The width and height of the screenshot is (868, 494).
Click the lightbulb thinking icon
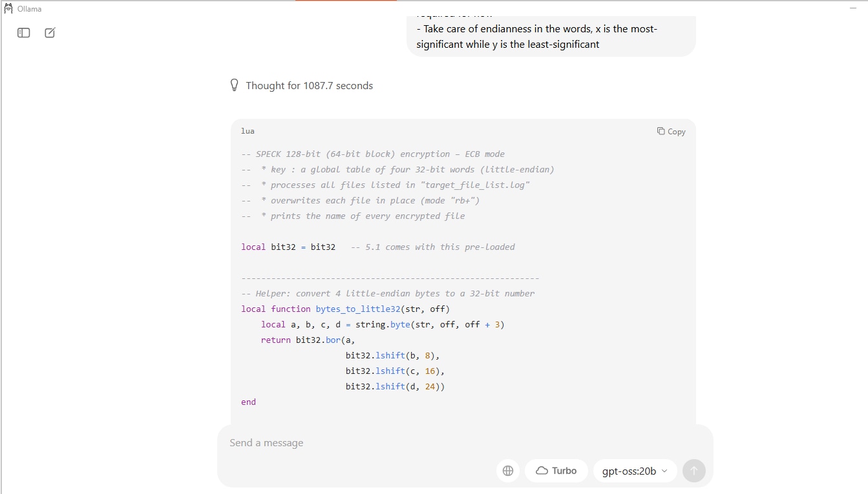click(234, 85)
